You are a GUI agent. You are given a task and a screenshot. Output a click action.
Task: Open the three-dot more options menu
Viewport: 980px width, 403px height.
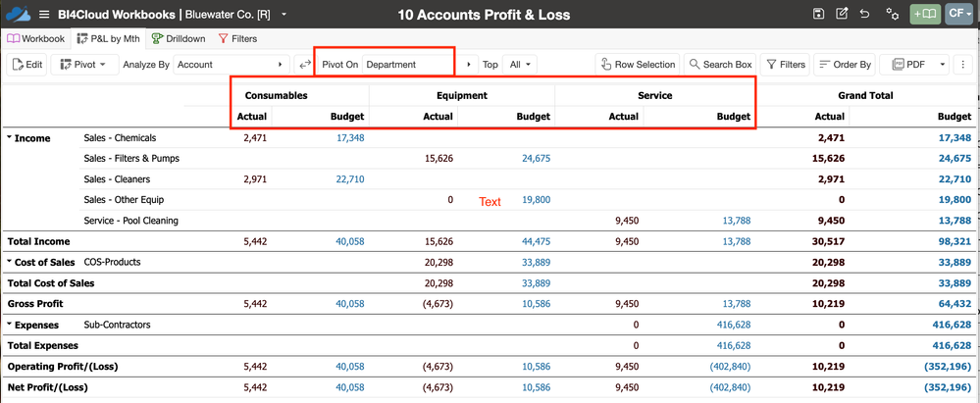pyautogui.click(x=962, y=65)
